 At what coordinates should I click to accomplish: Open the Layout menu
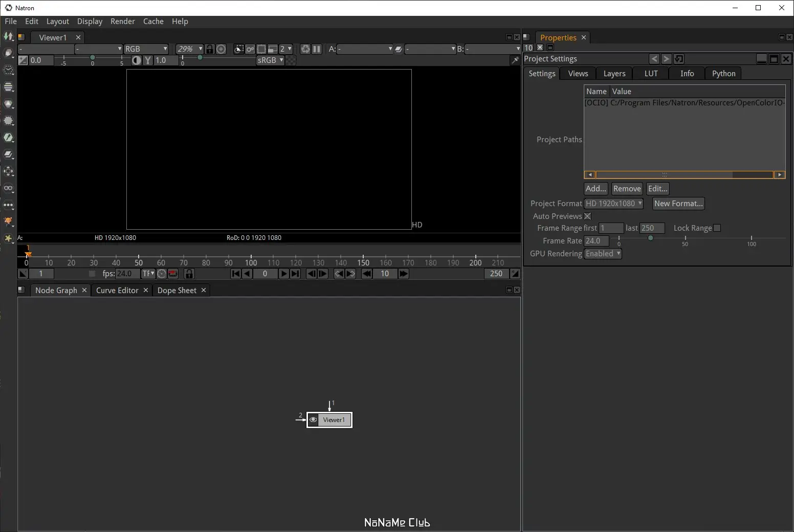[57, 21]
